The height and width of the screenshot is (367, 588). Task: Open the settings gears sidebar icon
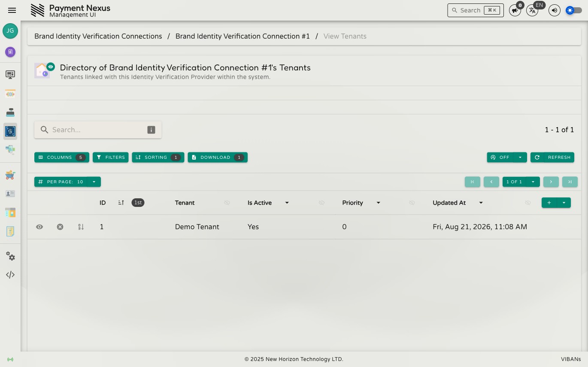(x=10, y=256)
